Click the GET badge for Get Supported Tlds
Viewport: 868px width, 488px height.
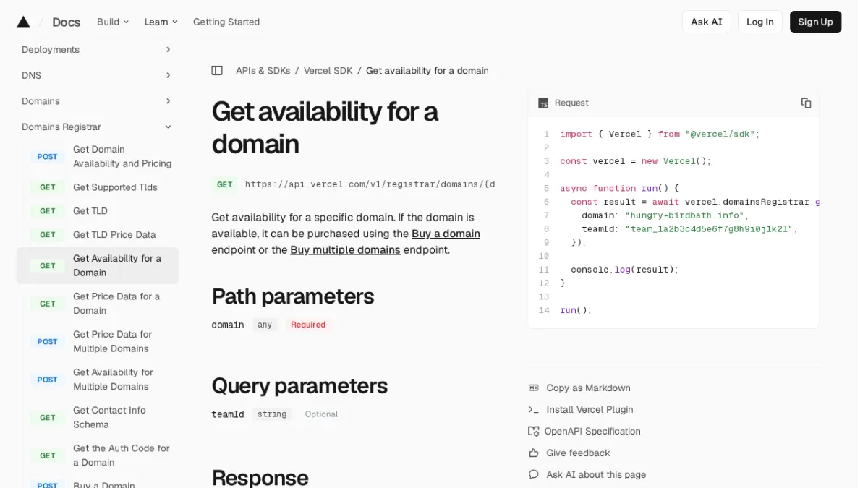click(x=48, y=187)
